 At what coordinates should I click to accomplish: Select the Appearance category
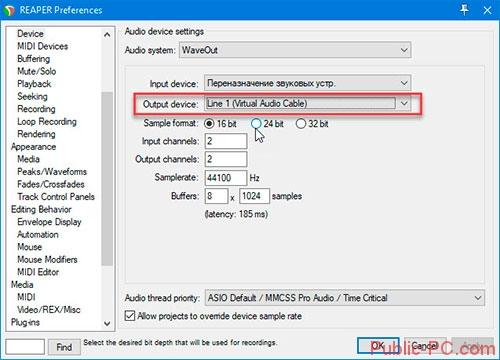click(33, 147)
